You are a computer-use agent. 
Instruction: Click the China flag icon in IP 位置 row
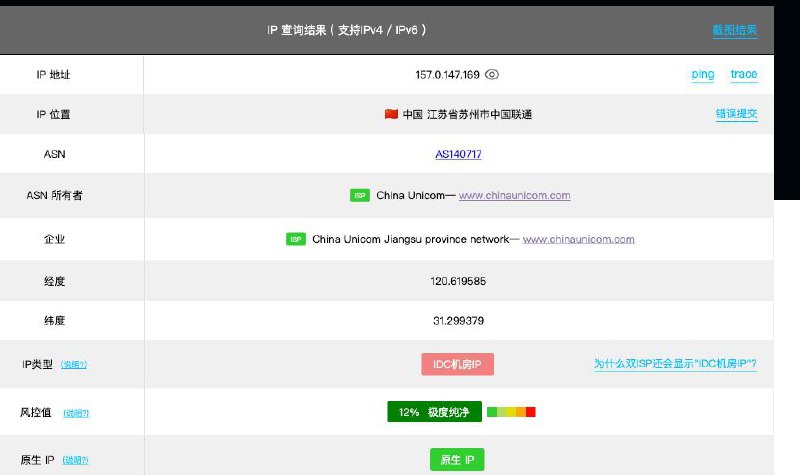(391, 114)
